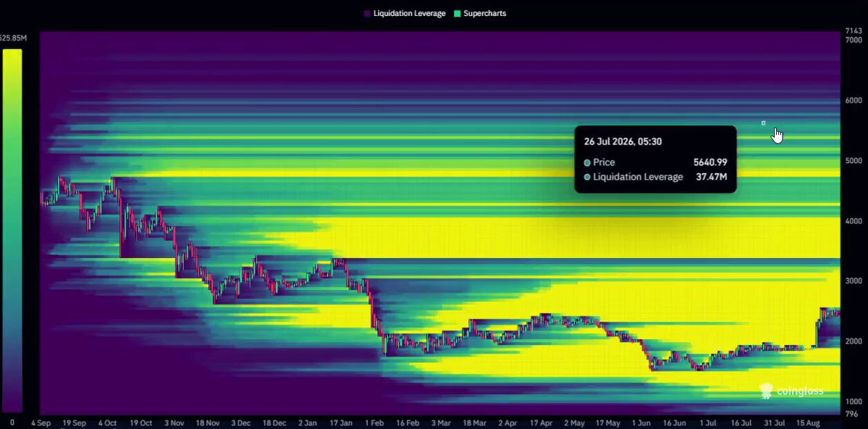Click the 4 Oct date axis label
Viewport: 868px width, 429px height.
[x=107, y=423]
